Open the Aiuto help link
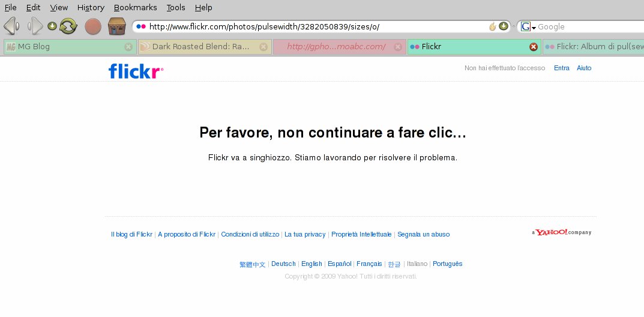 pos(584,68)
